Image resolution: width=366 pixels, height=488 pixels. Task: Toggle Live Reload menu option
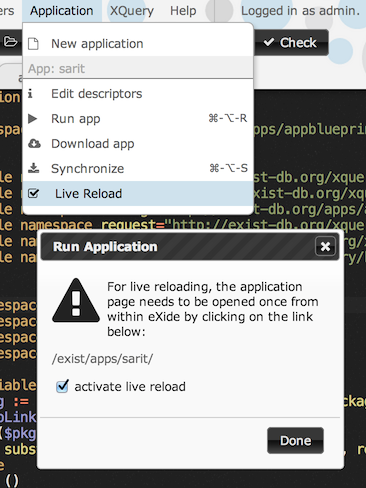coord(138,194)
